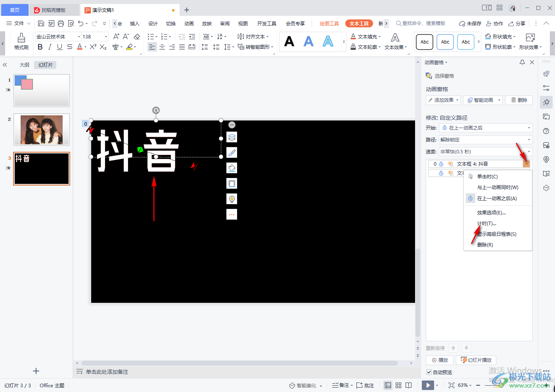Click 添加效果 add effect button
Screen dimensions: 555x392
(443, 100)
